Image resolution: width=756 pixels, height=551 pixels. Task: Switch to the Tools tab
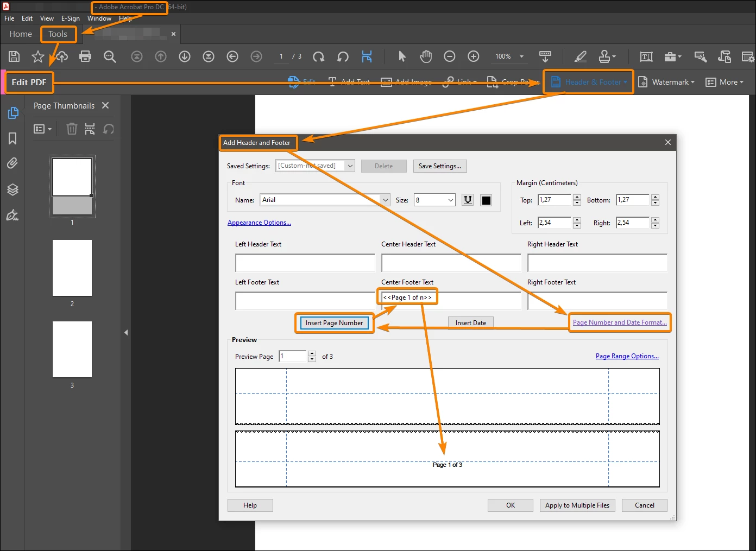coord(58,34)
